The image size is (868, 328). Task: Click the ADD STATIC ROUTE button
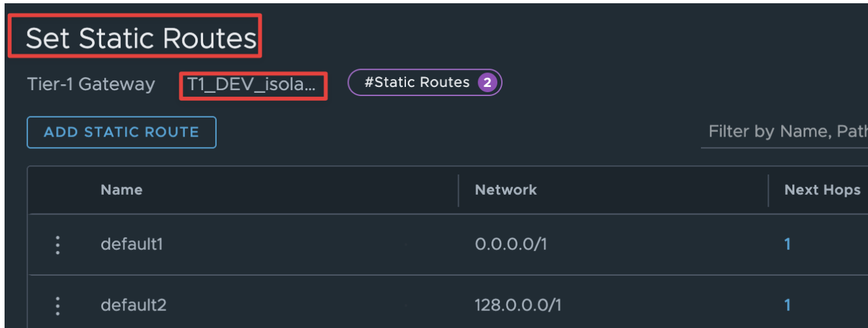pos(121,133)
